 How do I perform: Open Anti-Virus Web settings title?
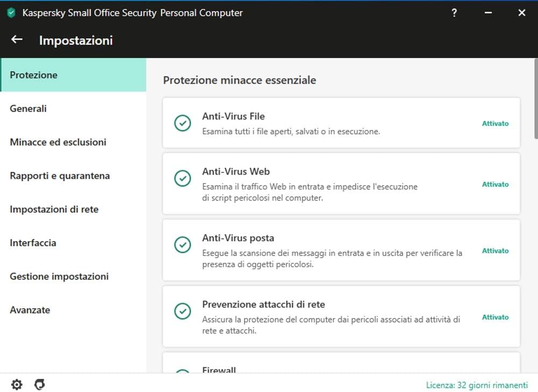pyautogui.click(x=236, y=172)
